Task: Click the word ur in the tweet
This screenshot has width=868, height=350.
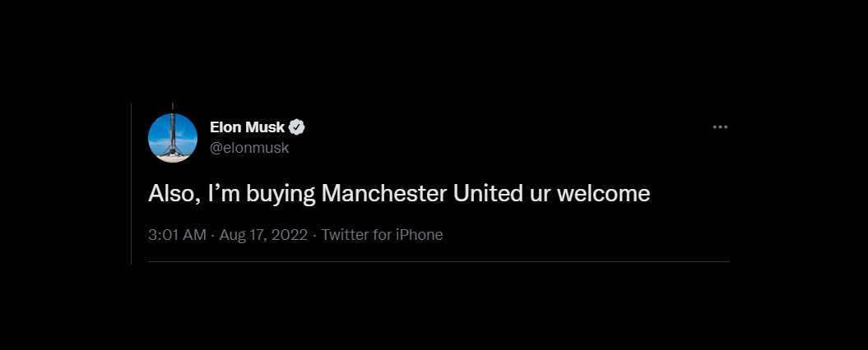Action: click(x=537, y=195)
